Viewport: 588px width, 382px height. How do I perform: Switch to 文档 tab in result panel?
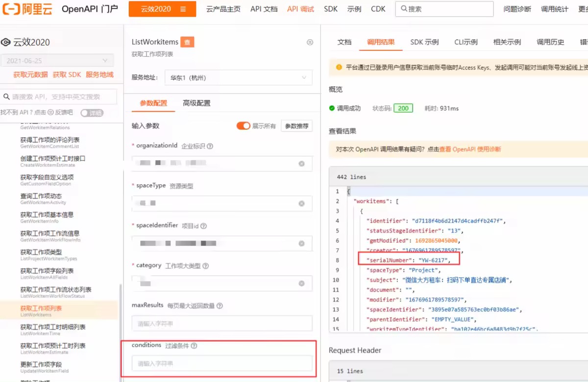pyautogui.click(x=344, y=42)
